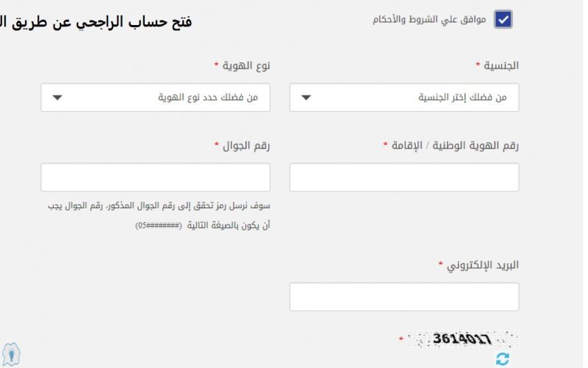Click the البريد الإلكتروني field label
This screenshot has height=368, width=588.
[x=483, y=266]
